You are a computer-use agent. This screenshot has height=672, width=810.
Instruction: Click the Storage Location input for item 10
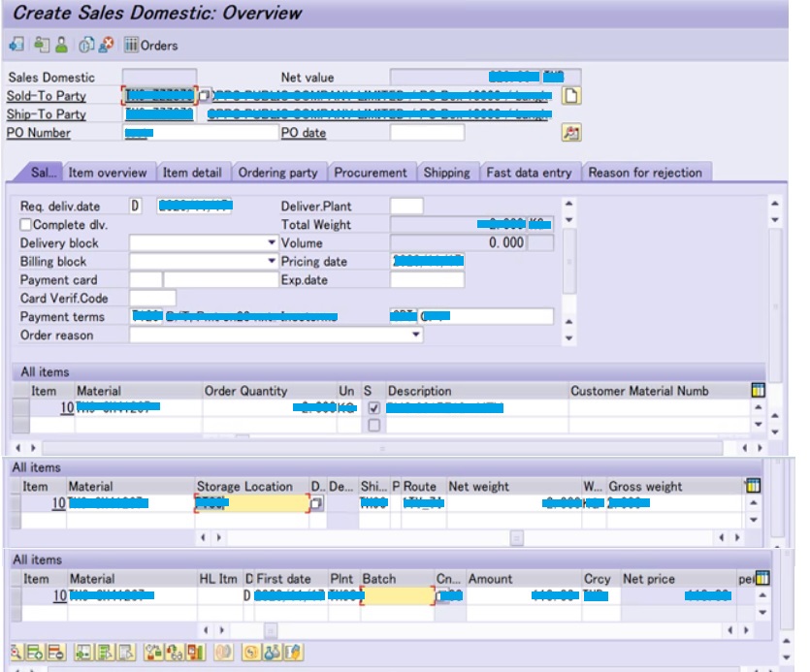pos(251,503)
